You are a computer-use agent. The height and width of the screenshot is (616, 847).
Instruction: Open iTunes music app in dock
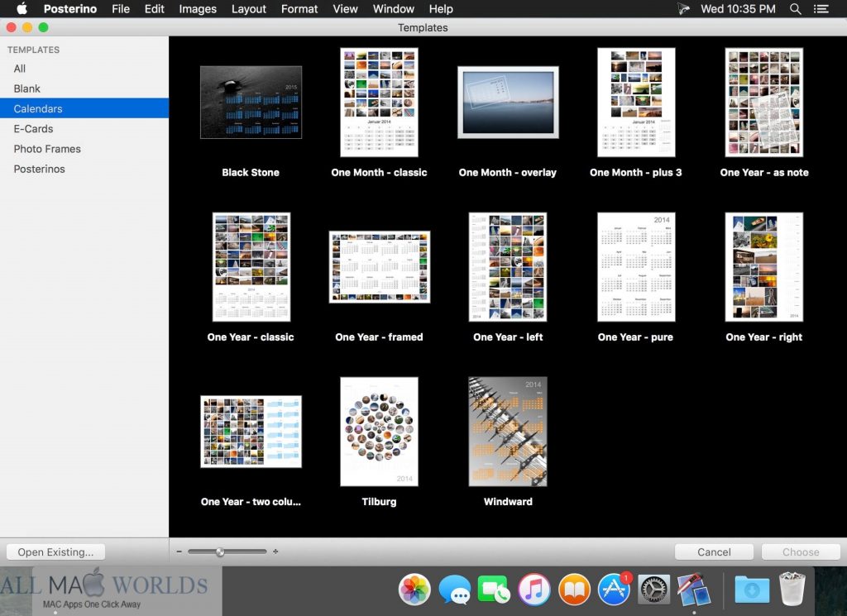[534, 589]
